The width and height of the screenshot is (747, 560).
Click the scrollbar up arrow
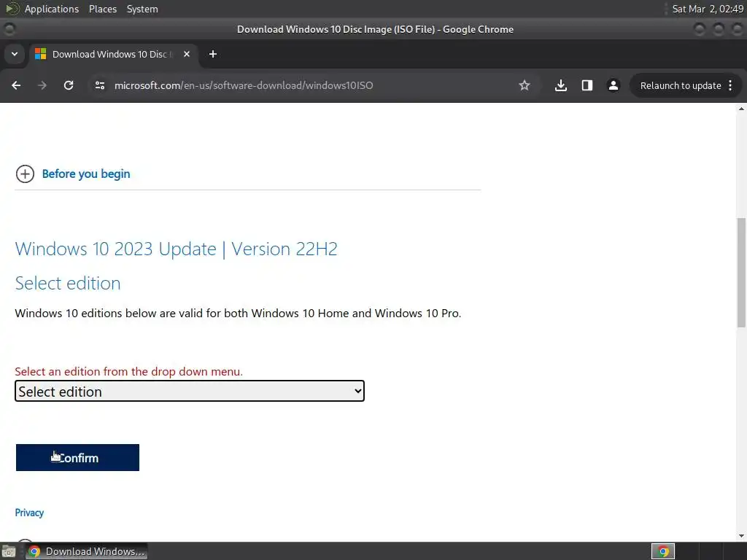point(741,109)
